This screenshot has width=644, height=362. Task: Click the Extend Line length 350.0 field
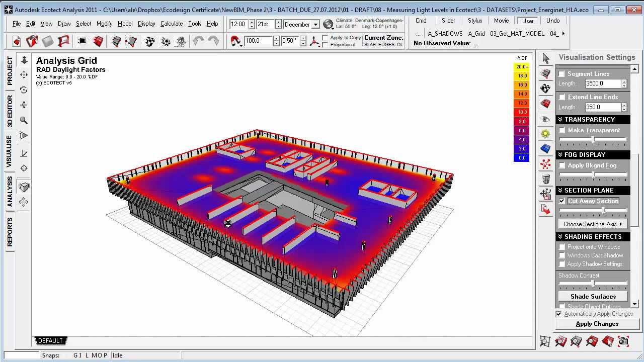coord(603,107)
